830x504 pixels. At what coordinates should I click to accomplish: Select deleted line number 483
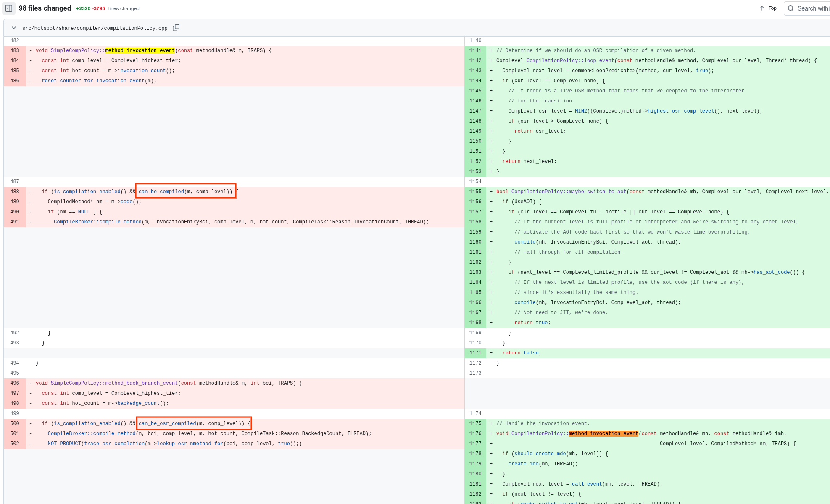15,50
